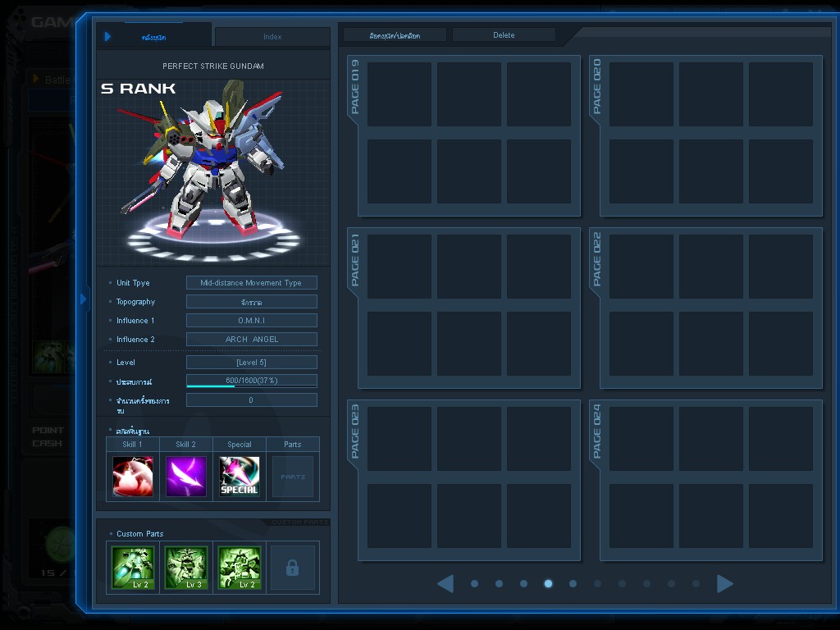Open the first tab with blue arrow
The height and width of the screenshot is (630, 840).
click(x=153, y=37)
